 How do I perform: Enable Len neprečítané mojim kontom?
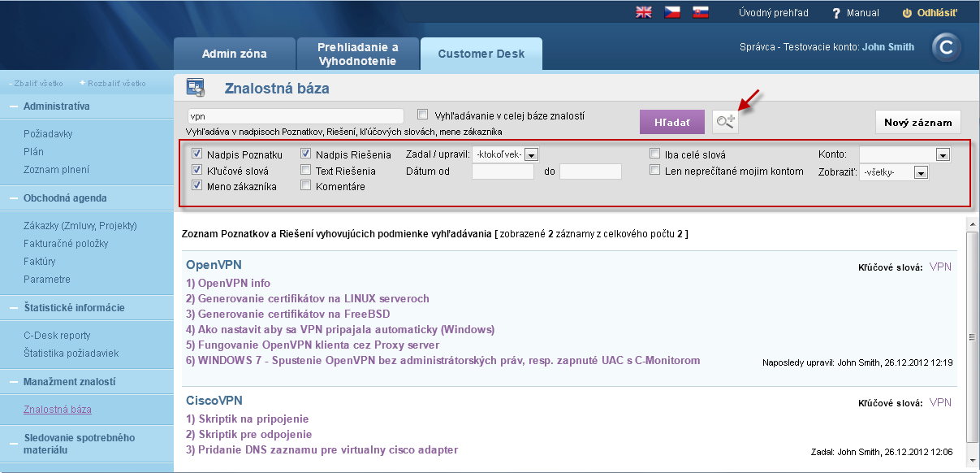[655, 170]
